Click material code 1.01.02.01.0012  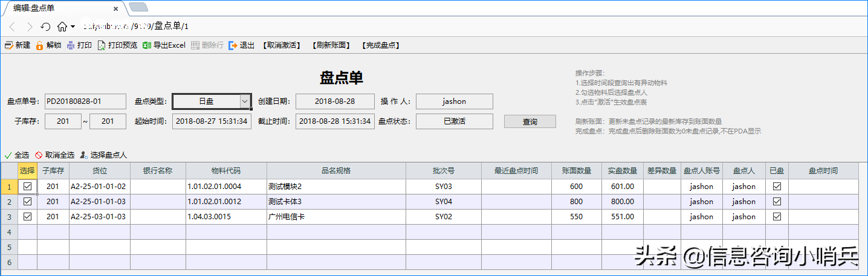(226, 202)
